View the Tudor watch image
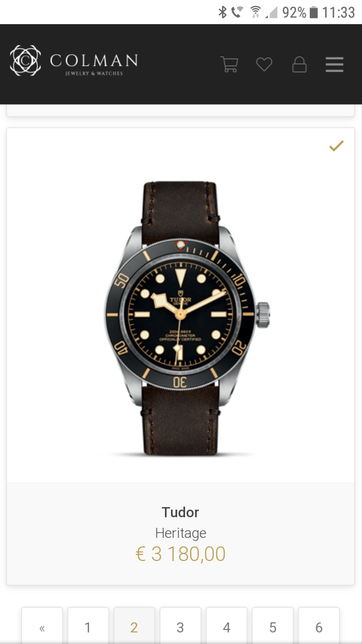This screenshot has height=644, width=362. (180, 318)
